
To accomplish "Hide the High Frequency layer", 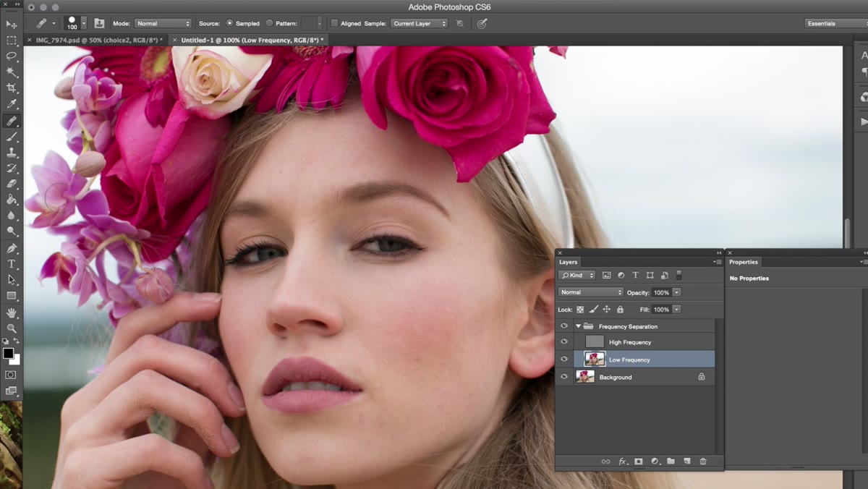I will click(564, 342).
